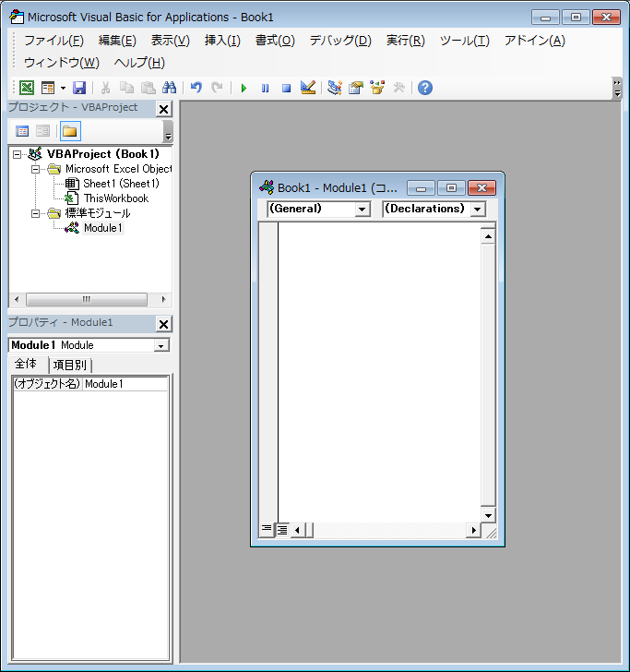Image resolution: width=630 pixels, height=672 pixels.
Task: Open Project pane toolbar options arrow
Action: coord(168,131)
